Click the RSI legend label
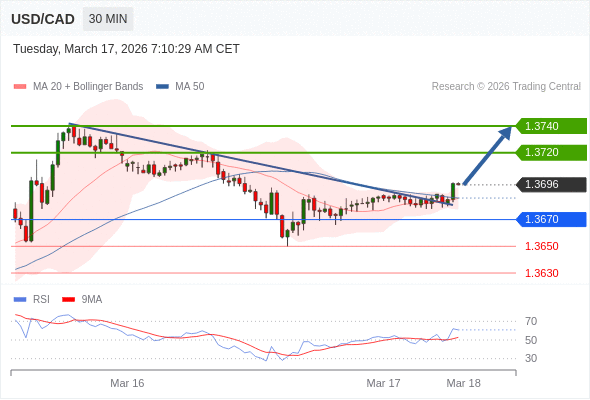The width and height of the screenshot is (590, 400). click(41, 300)
